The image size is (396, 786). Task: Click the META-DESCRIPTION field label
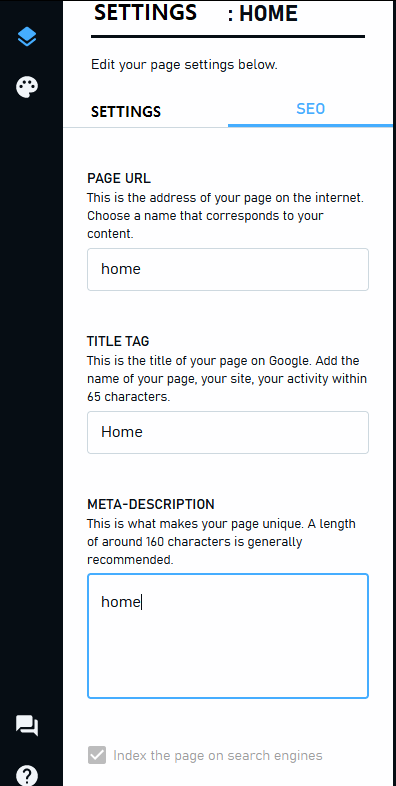pyautogui.click(x=151, y=504)
